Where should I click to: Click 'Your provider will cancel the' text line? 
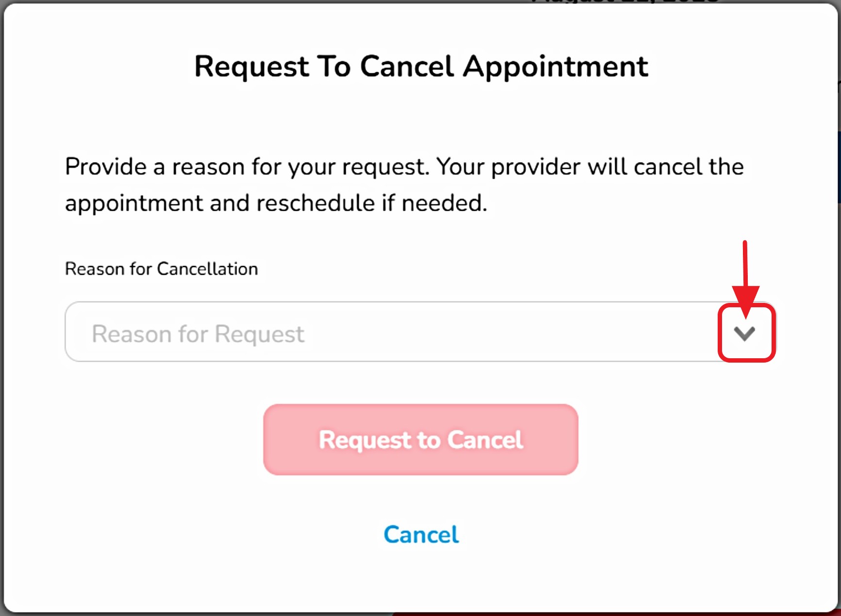[590, 167]
